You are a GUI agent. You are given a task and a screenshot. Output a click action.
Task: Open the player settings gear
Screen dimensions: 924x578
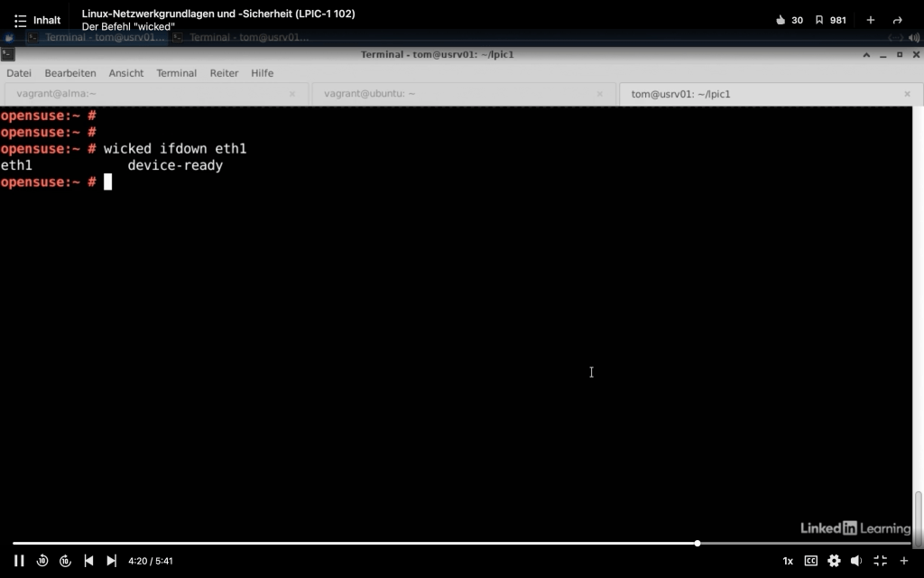tap(834, 561)
